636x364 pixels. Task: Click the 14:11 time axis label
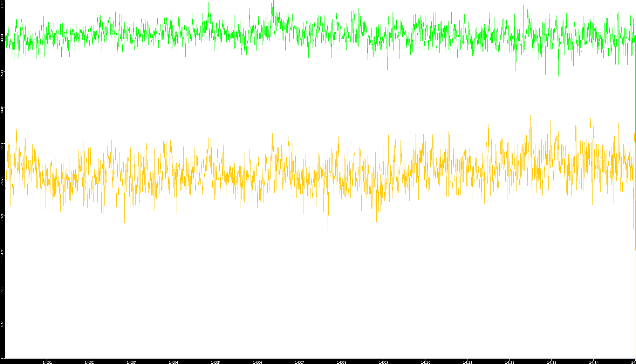coord(467,362)
